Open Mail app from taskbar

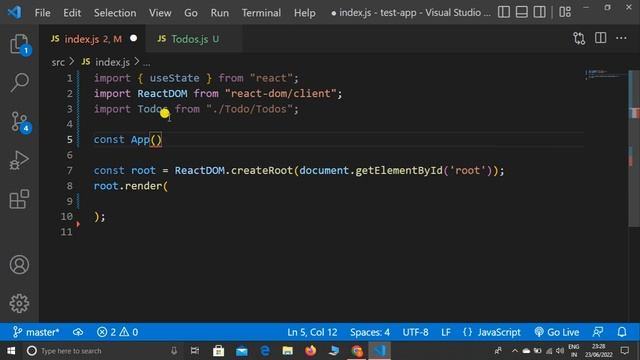point(242,351)
